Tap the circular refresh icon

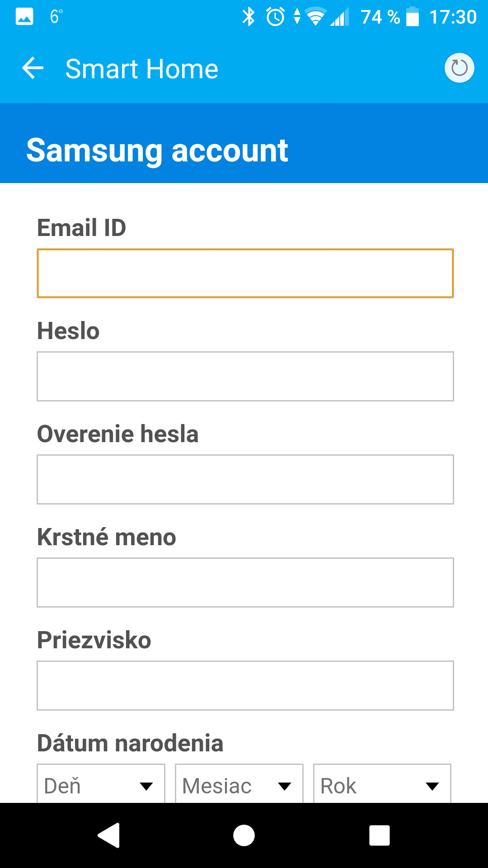point(459,68)
